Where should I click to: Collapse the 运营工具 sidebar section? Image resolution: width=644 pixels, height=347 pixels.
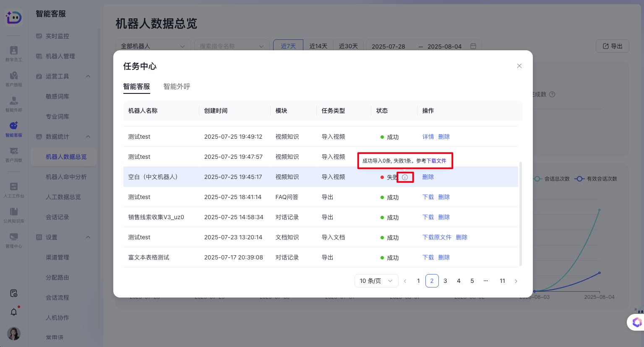(x=88, y=76)
